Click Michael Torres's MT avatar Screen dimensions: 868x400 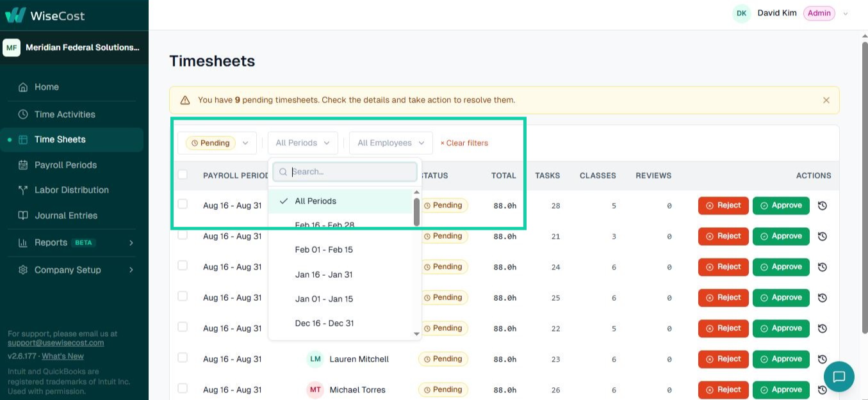(315, 390)
